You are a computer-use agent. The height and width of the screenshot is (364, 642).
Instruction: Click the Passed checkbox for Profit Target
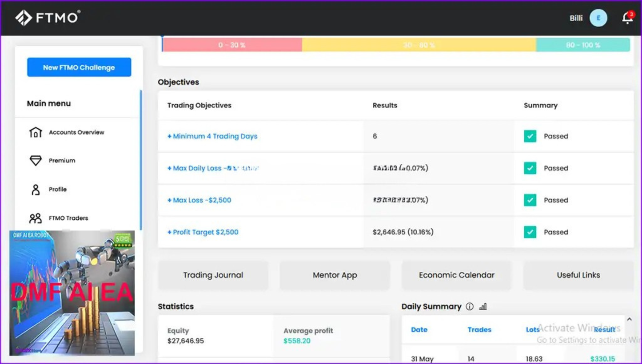click(x=530, y=232)
